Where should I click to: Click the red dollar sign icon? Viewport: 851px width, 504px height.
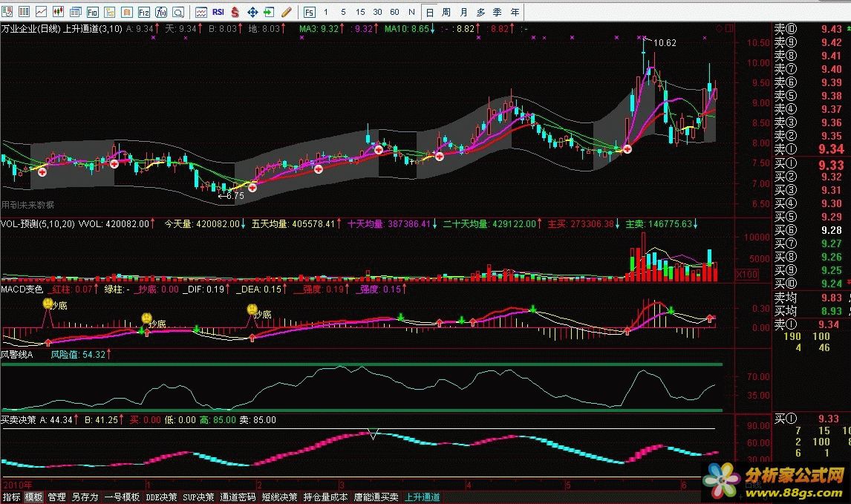point(235,11)
